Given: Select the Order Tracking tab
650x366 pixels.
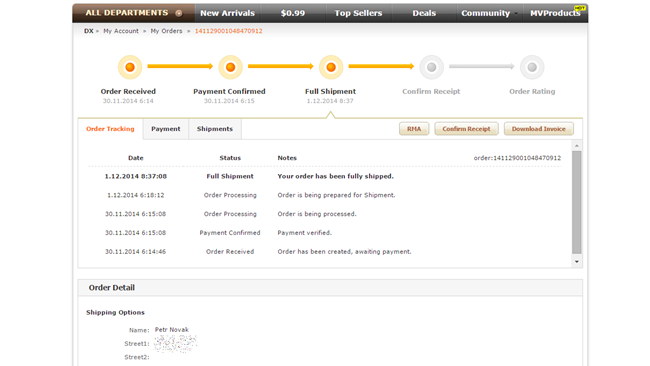Looking at the screenshot, I should point(110,129).
